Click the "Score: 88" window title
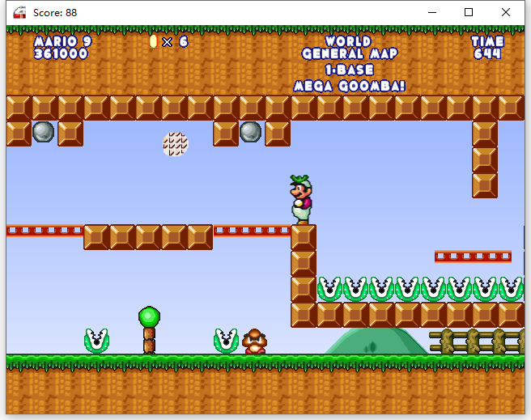The image size is (531, 420). click(55, 13)
